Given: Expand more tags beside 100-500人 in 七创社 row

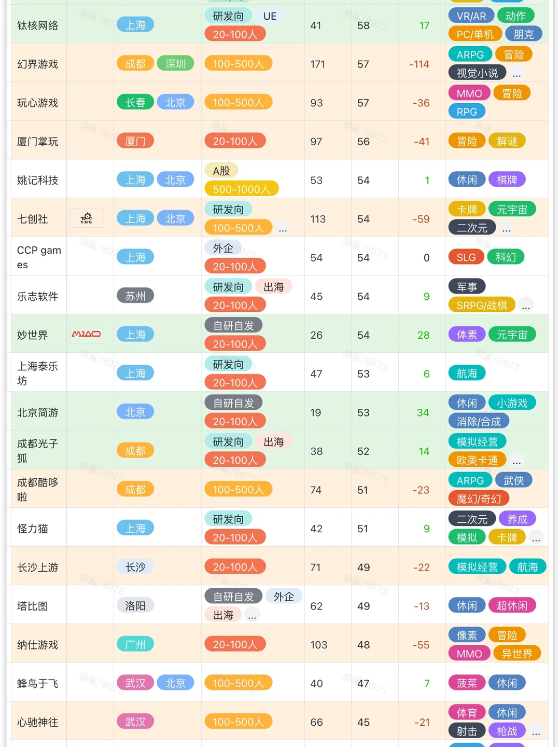Looking at the screenshot, I should coord(283,228).
